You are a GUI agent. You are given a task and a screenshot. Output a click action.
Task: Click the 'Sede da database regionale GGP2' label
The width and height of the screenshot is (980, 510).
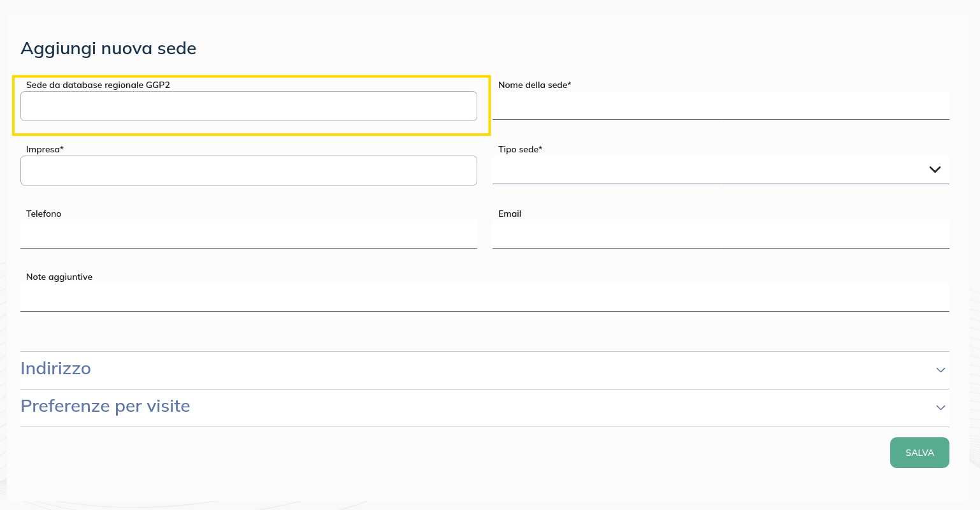[x=98, y=85]
